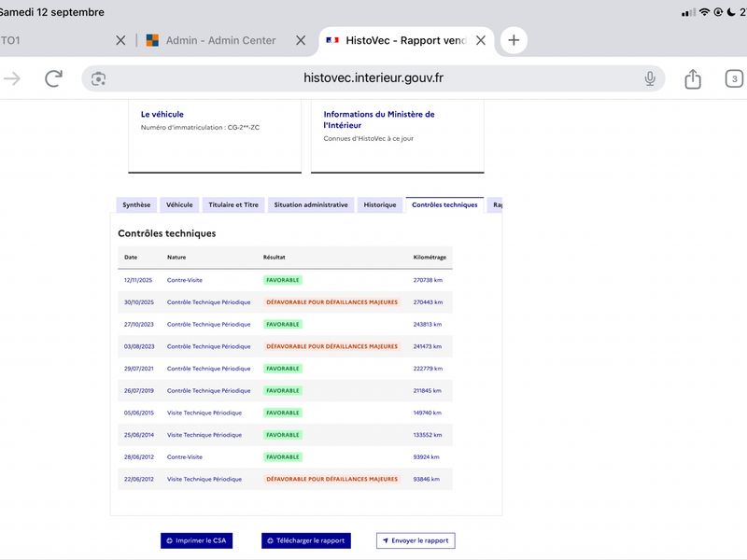Open the share sheet icon
This screenshot has height=560, width=747.
coord(693,78)
